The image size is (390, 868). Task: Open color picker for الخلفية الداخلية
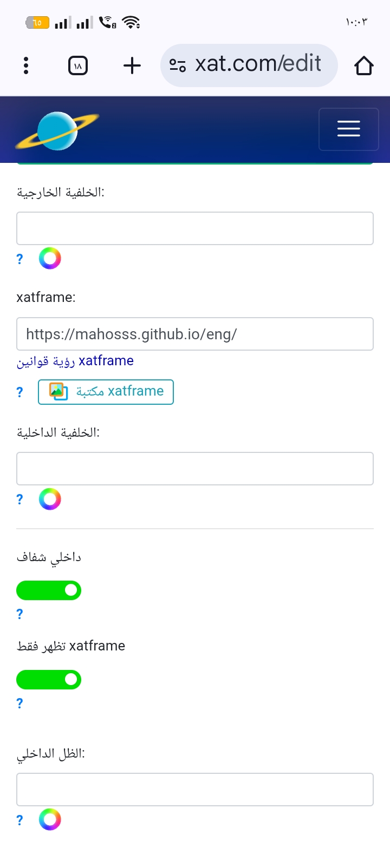tap(50, 499)
